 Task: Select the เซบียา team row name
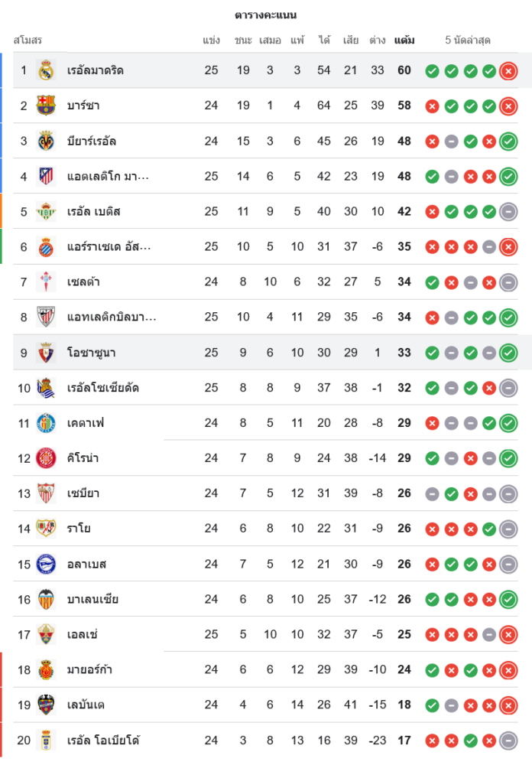[83, 493]
